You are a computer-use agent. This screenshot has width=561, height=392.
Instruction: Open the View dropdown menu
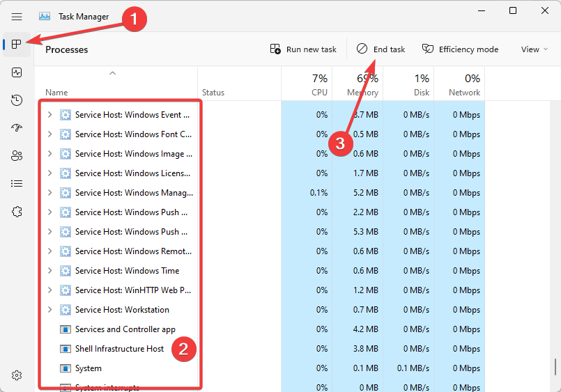coord(535,49)
